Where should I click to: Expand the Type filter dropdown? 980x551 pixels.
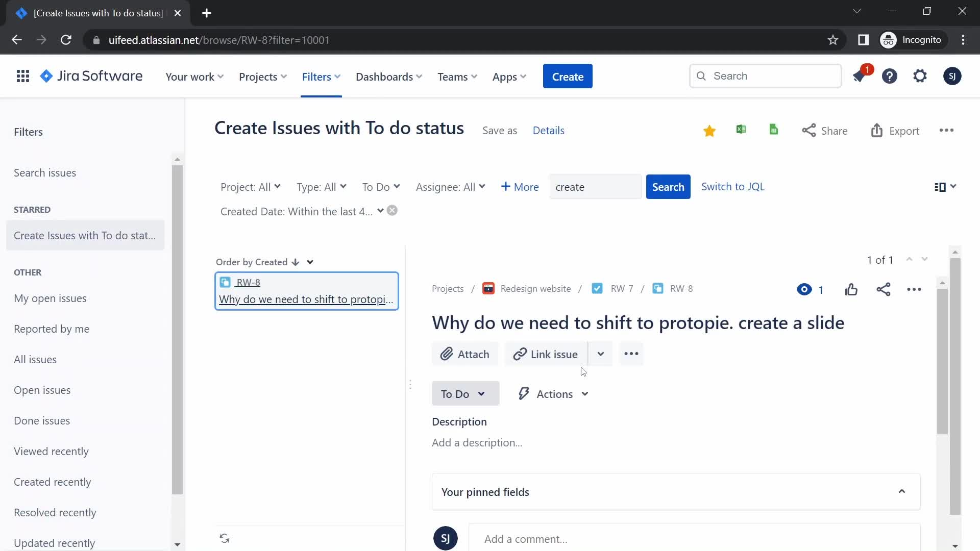tap(322, 186)
